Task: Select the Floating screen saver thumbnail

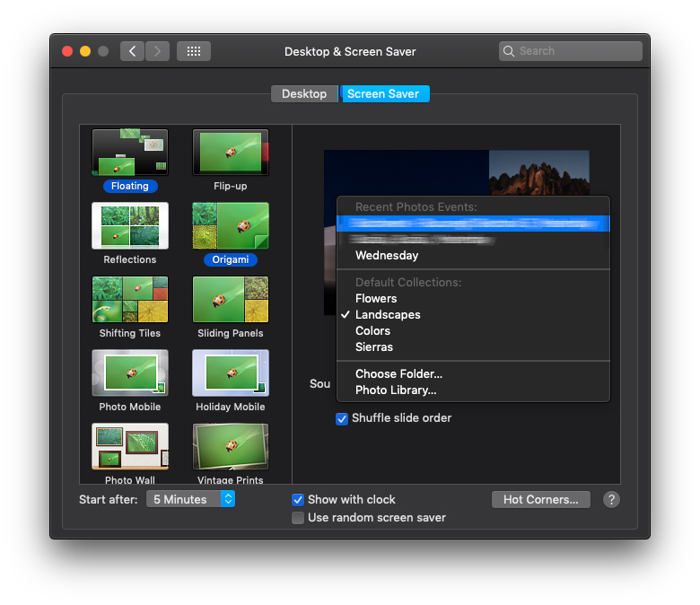Action: 129,153
